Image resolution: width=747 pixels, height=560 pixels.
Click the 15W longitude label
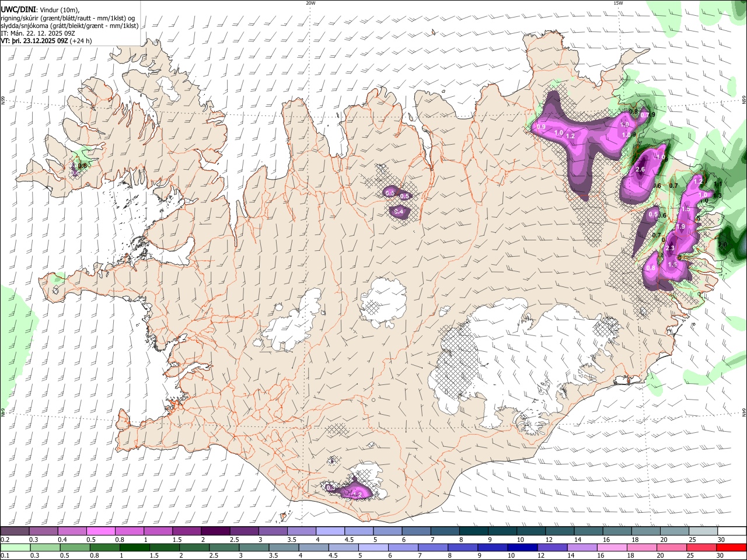click(x=618, y=3)
